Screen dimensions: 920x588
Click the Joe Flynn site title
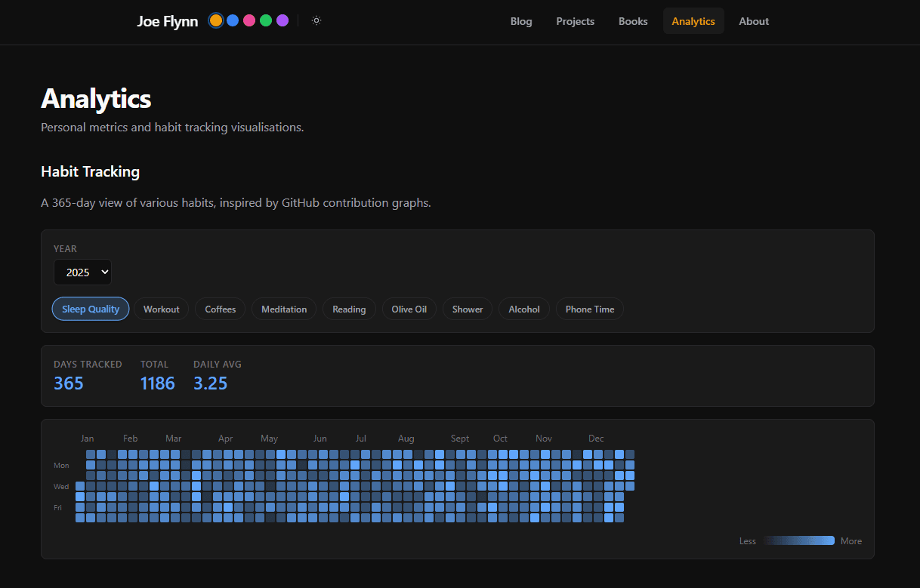coord(168,21)
